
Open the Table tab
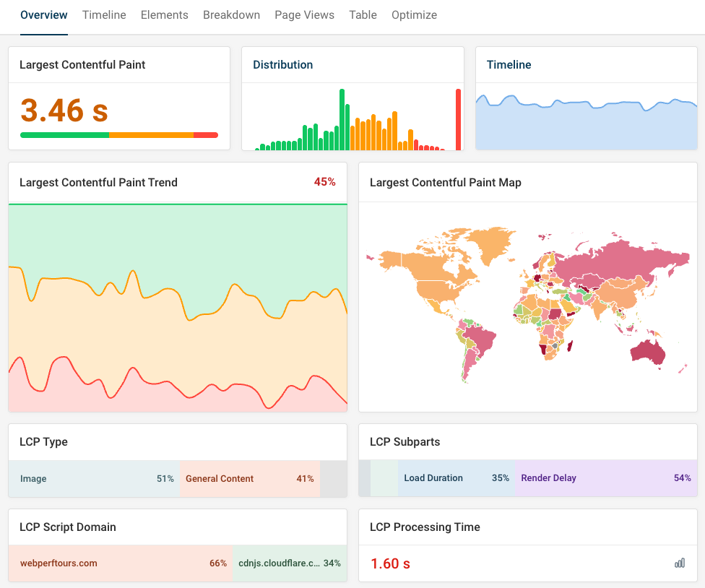click(x=363, y=14)
